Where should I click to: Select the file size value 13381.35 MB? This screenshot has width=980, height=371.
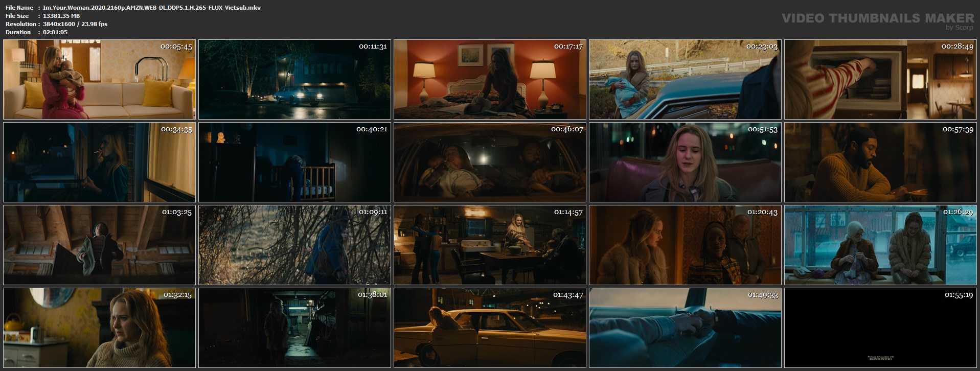click(61, 16)
